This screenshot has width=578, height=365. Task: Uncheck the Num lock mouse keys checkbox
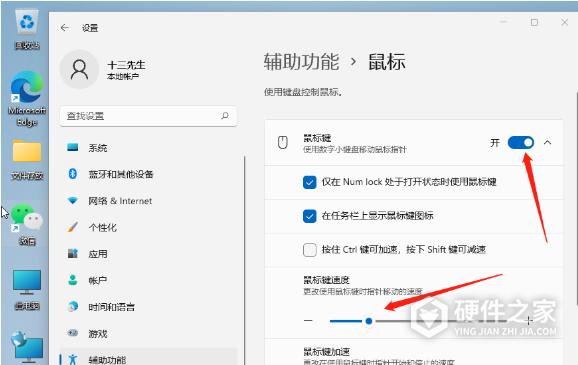[x=310, y=182]
